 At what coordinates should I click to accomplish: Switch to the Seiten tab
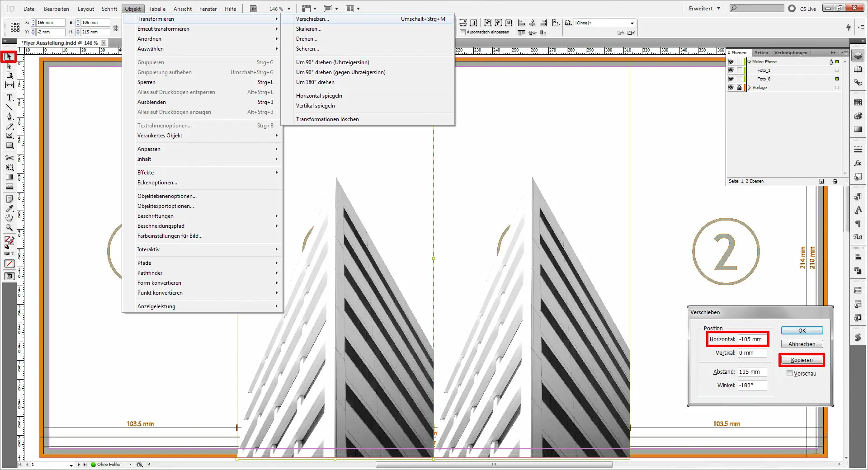761,53
